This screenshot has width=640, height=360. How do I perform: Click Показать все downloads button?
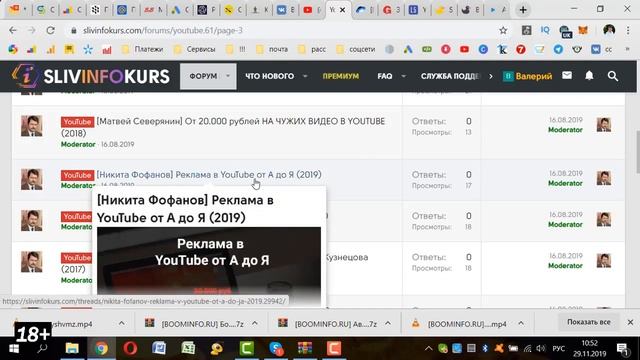point(589,322)
